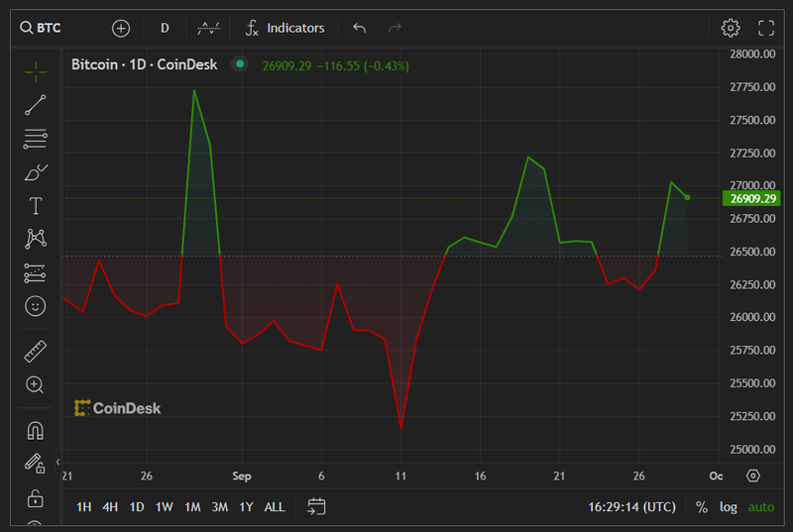Screen dimensions: 793x532
Task: Open the ruler measure tool
Action: (x=36, y=351)
